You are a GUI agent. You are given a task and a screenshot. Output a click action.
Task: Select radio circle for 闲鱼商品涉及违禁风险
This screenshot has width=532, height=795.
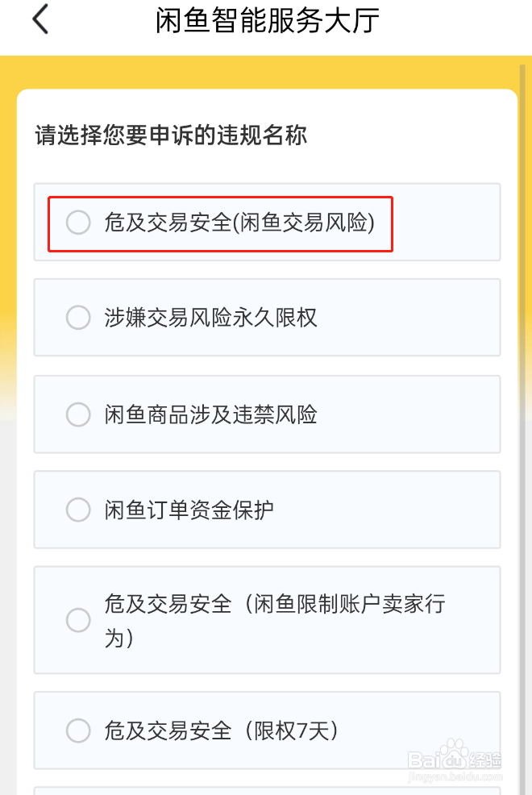click(78, 414)
